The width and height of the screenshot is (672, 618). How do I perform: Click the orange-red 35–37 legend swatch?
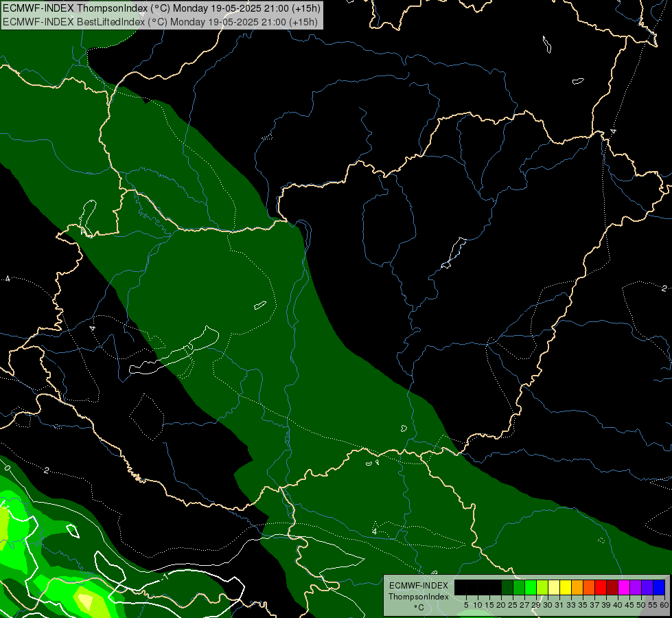[x=589, y=587]
